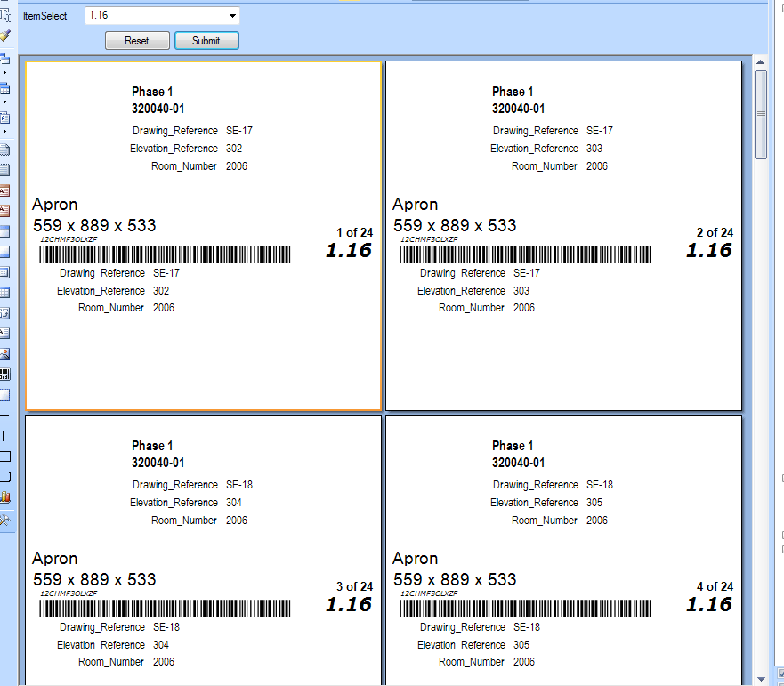Click the '2 of 24' counter text
This screenshot has height=686, width=784.
[x=715, y=232]
